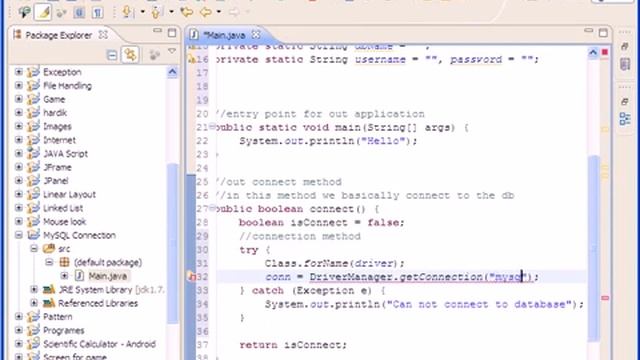Screen dimensions: 640x360
Task: Select the Programes project
Action: click(x=63, y=331)
